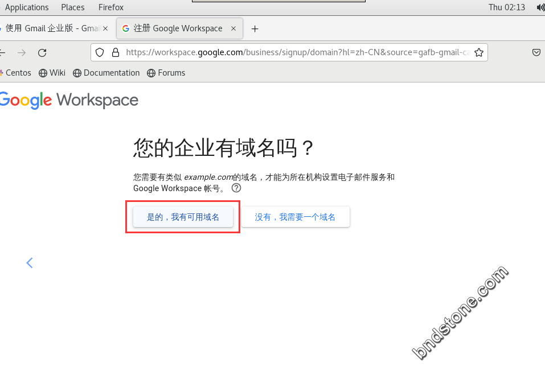
Task: Open the Centos bookmark
Action: pos(15,73)
